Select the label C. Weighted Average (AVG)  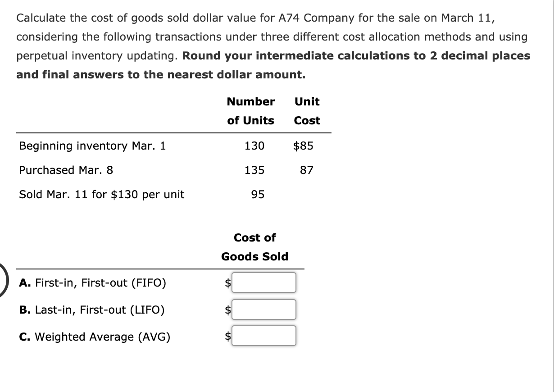95,336
